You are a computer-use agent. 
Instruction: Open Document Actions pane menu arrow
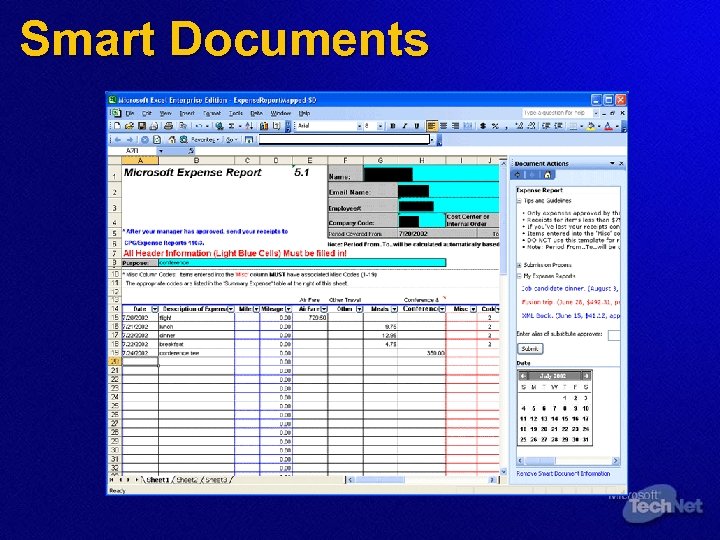tap(612, 163)
